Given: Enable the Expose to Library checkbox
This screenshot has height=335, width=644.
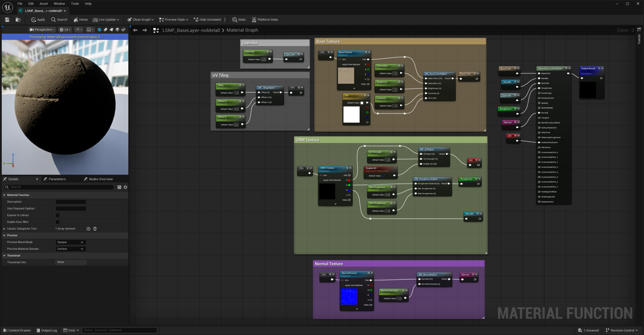Looking at the screenshot, I should 58,215.
